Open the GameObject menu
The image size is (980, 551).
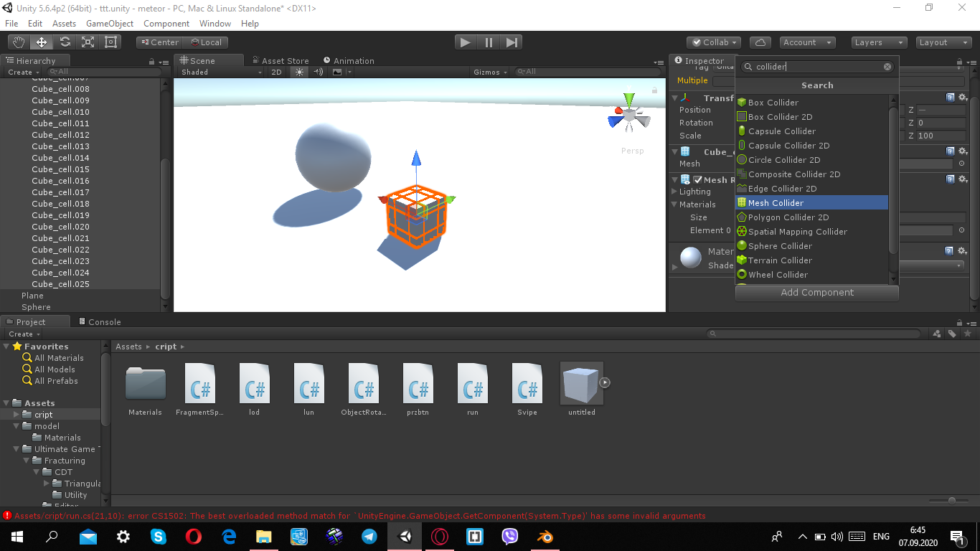[110, 24]
